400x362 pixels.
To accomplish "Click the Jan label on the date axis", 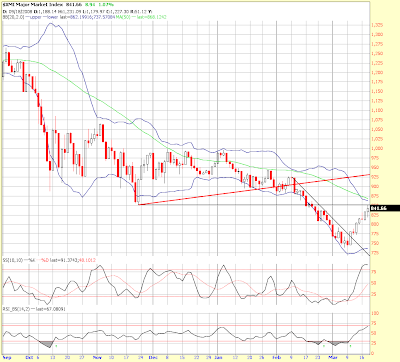I will [217, 357].
